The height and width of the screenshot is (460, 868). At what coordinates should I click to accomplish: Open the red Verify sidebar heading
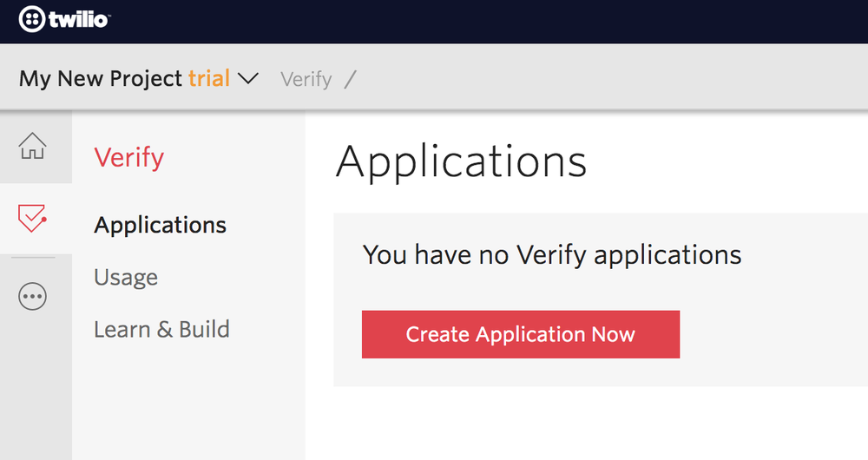coord(129,158)
